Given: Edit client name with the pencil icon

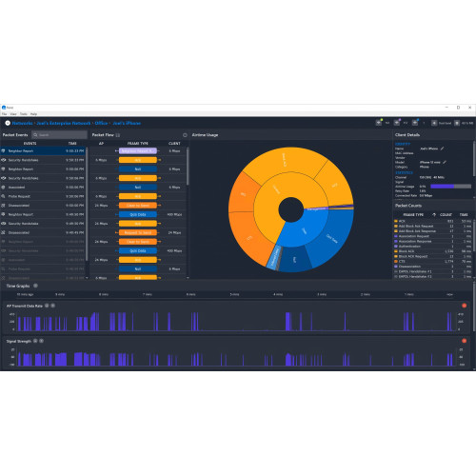Looking at the screenshot, I should coord(442,149).
